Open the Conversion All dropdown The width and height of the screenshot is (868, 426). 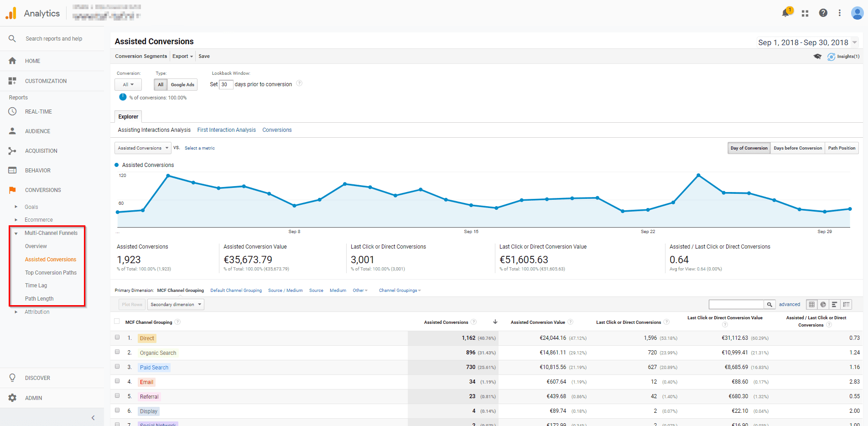pyautogui.click(x=128, y=85)
